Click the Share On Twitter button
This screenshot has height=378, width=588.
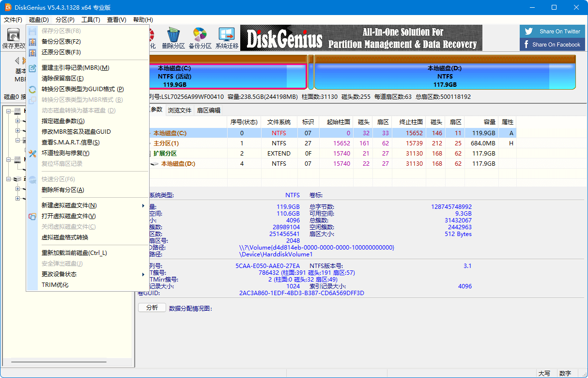551,31
